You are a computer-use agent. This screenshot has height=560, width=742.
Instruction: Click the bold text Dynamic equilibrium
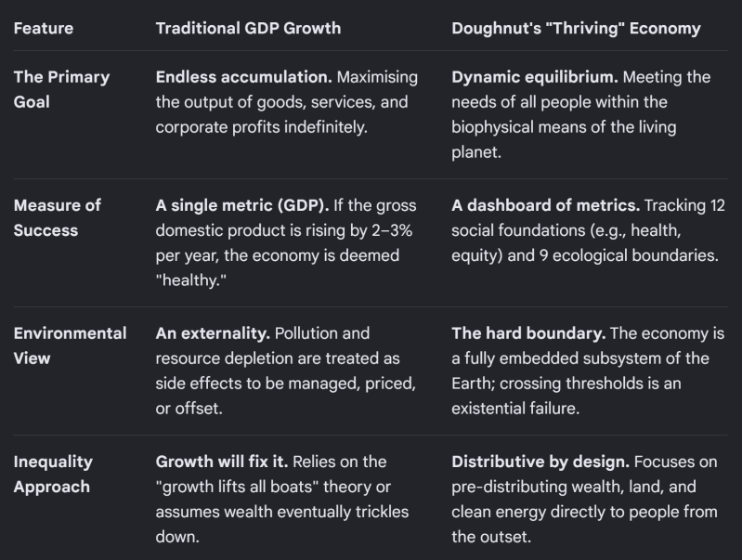point(535,77)
